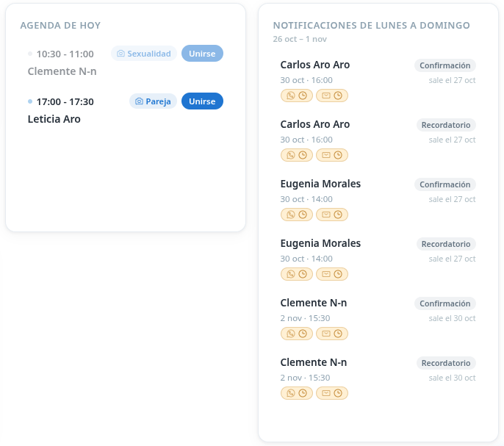Click WhatsApp status pill in Carlos Aro Aro Recordatorio
504x446 pixels.
pyautogui.click(x=296, y=155)
